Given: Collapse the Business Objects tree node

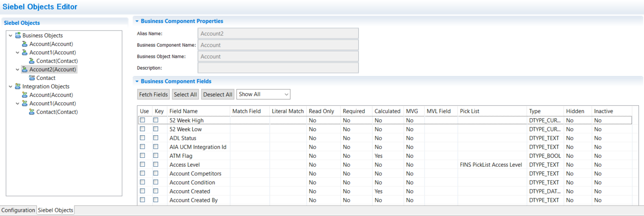Looking at the screenshot, I should click(x=11, y=36).
